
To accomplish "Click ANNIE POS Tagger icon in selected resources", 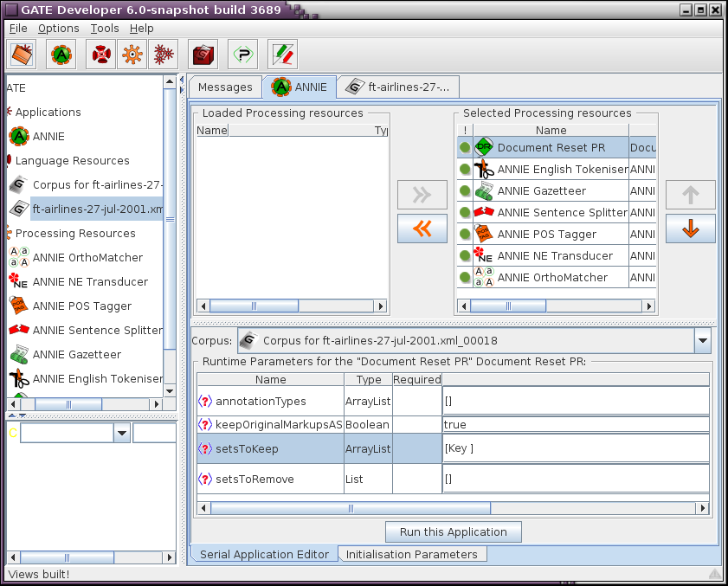I will [x=484, y=234].
